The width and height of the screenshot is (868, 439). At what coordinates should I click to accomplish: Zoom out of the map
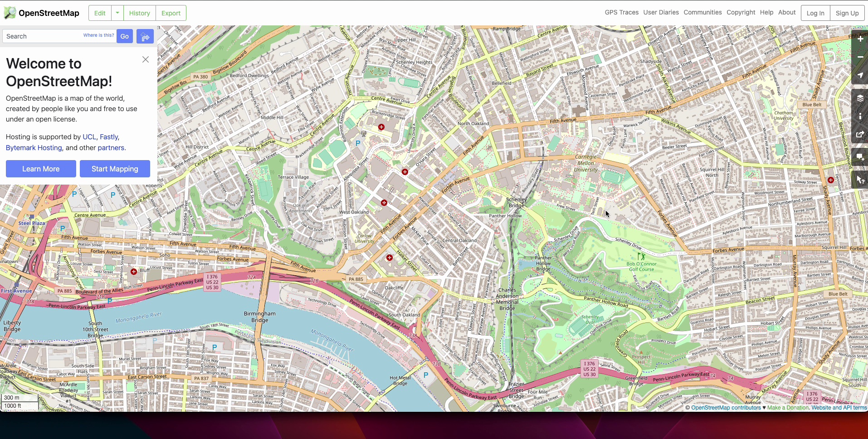click(860, 57)
